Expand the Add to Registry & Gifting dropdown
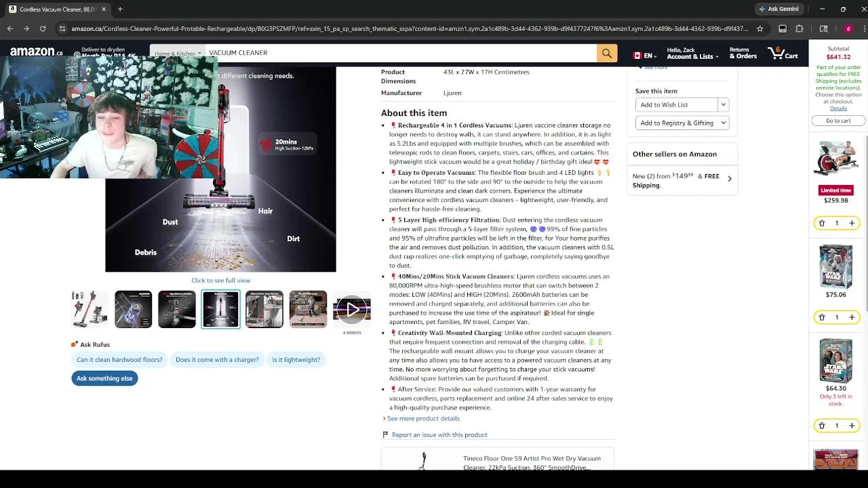868x488 pixels. tap(682, 123)
